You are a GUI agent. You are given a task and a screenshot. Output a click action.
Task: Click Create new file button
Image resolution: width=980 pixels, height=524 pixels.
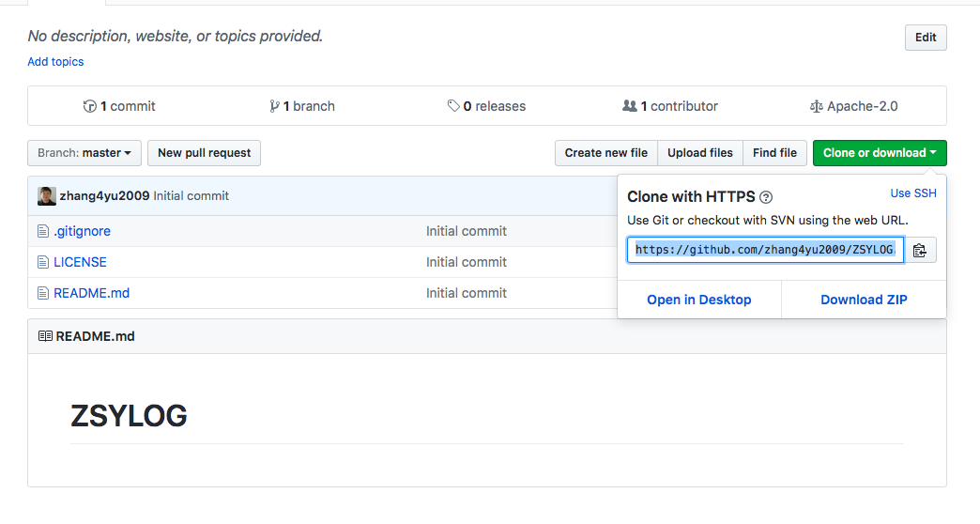606,153
